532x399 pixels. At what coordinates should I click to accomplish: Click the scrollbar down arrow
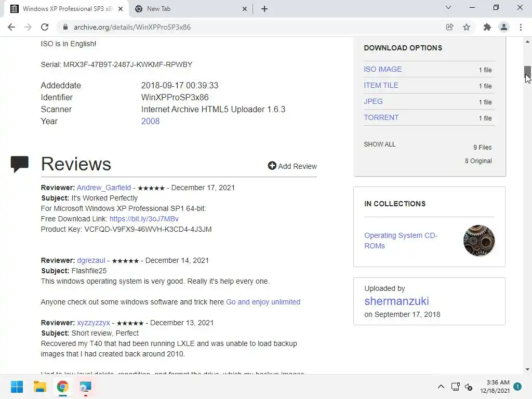(x=527, y=369)
